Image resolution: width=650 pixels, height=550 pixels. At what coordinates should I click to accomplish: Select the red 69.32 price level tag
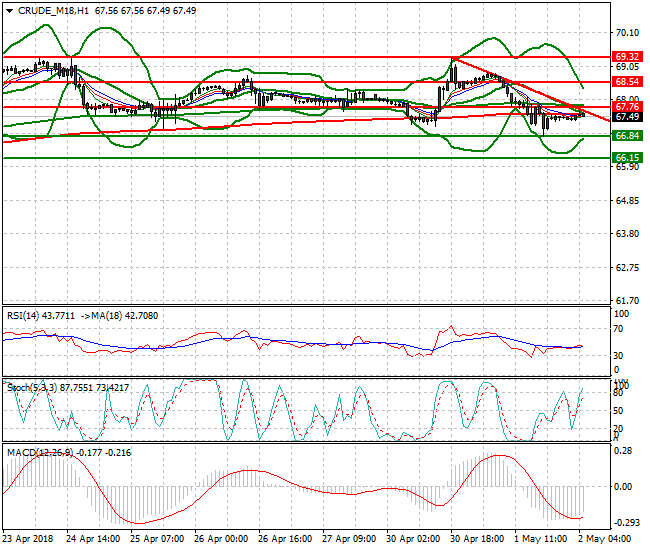(627, 57)
